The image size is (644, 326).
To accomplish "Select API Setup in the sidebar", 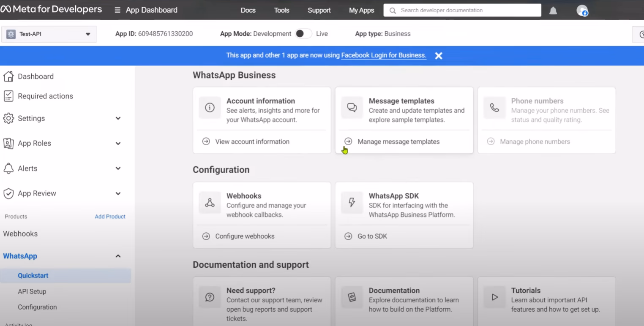I will pos(32,291).
